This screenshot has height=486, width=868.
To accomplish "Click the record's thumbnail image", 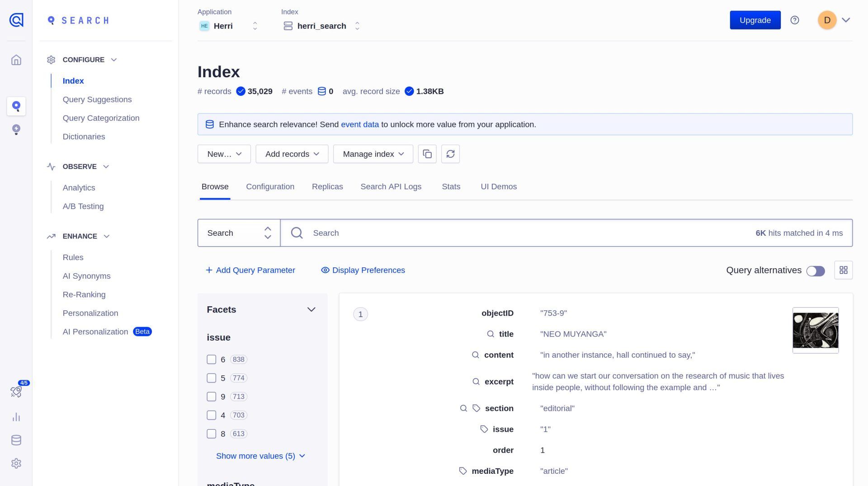I will [x=815, y=331].
